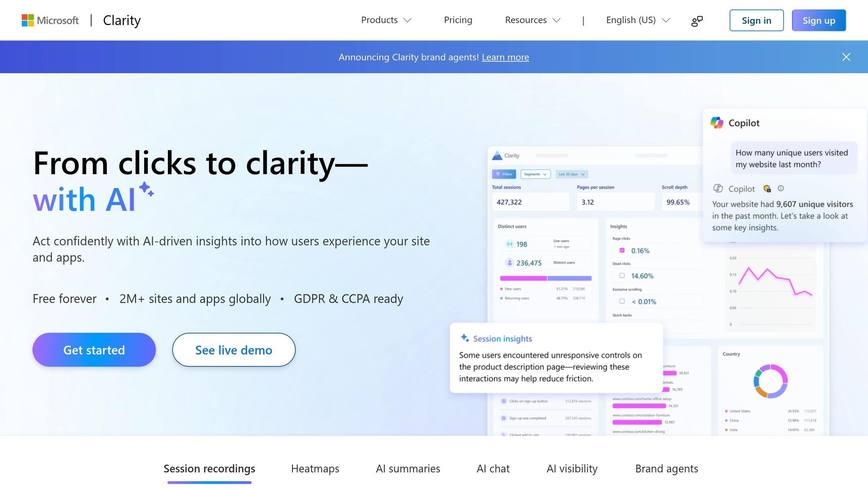Expand the Products menu

tap(386, 20)
